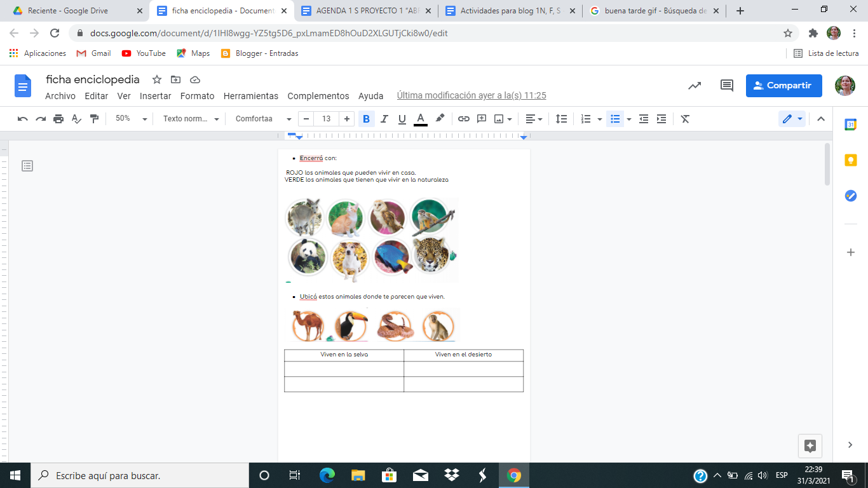Image resolution: width=868 pixels, height=488 pixels.
Task: Open the Formato menu
Action: coord(198,96)
